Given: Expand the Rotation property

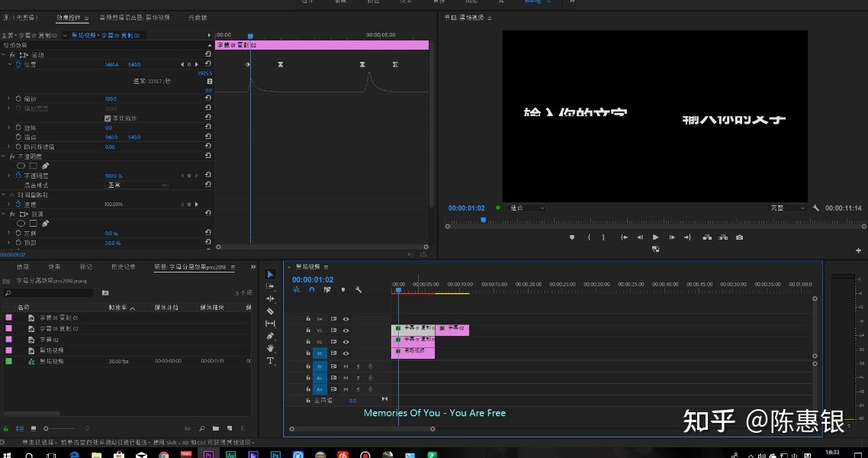Looking at the screenshot, I should click(9, 127).
